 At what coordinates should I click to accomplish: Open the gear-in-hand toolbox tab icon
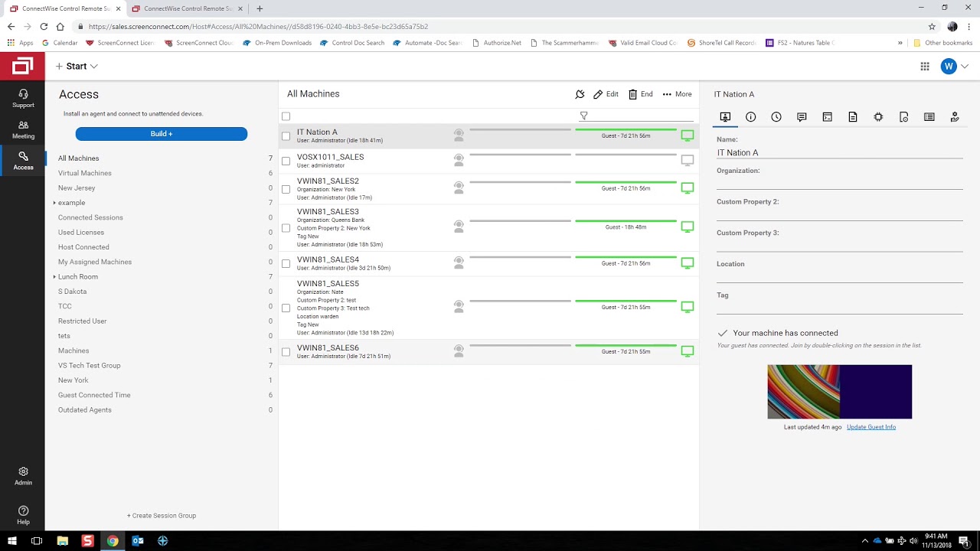coord(955,117)
